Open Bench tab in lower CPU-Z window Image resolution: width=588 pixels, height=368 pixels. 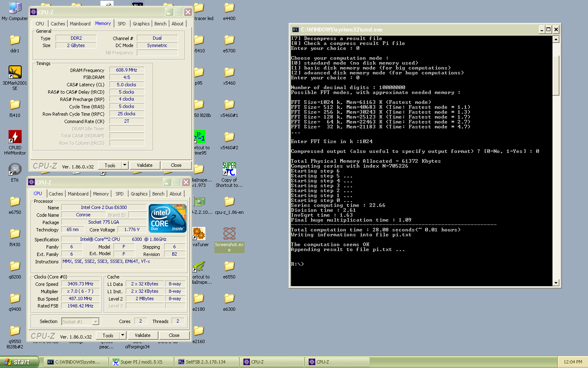point(158,194)
